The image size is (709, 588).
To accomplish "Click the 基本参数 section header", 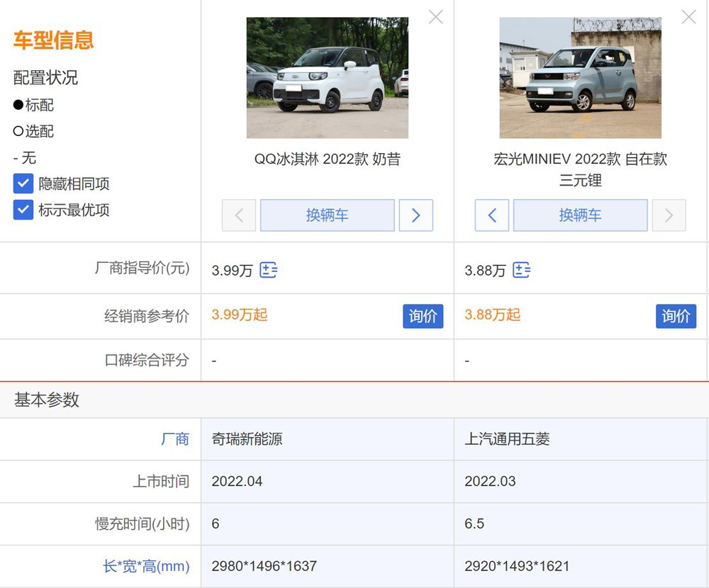I will (45, 400).
